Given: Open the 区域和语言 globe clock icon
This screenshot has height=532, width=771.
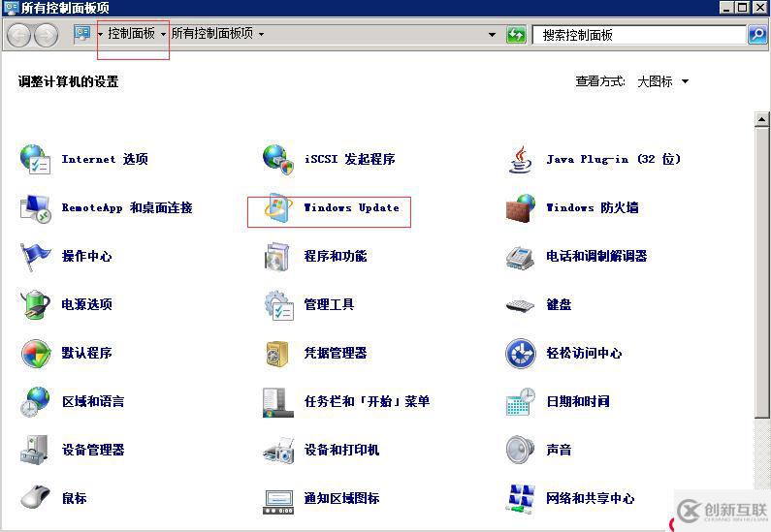Looking at the screenshot, I should (x=35, y=402).
